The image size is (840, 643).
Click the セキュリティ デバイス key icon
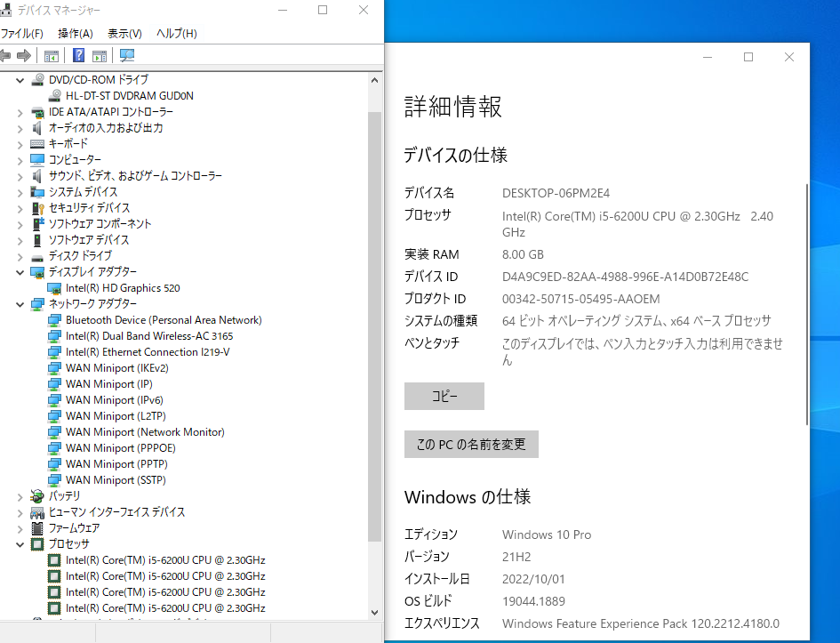37,208
